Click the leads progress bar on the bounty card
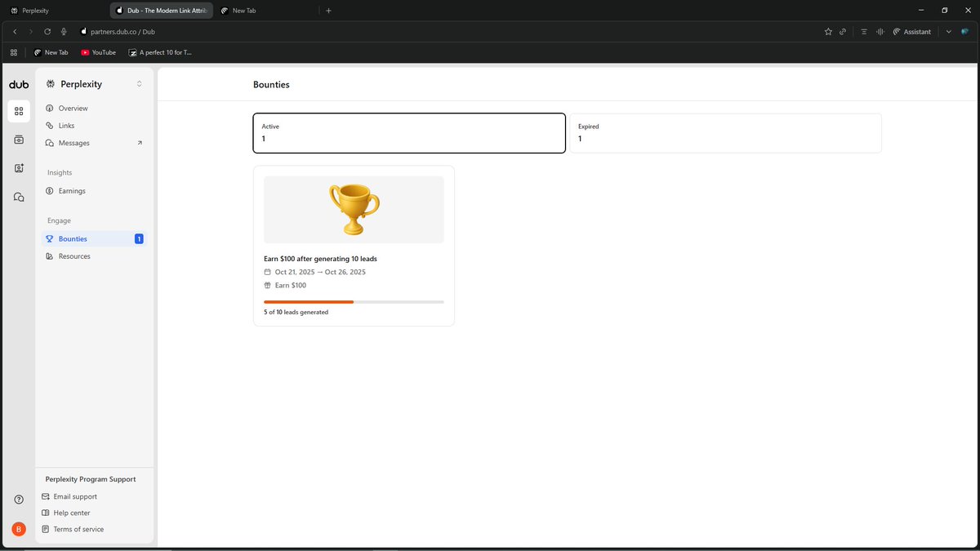 (x=353, y=301)
